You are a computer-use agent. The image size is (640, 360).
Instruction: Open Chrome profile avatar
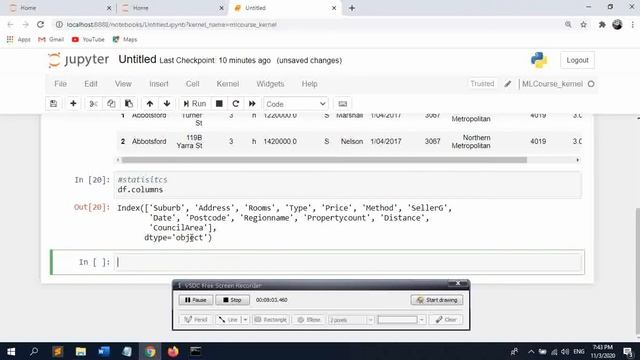tap(617, 24)
